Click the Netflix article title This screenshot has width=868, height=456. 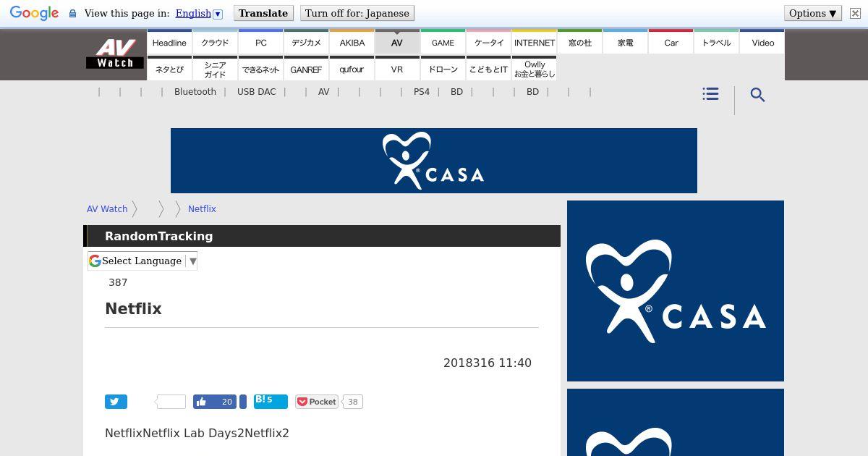[133, 308]
